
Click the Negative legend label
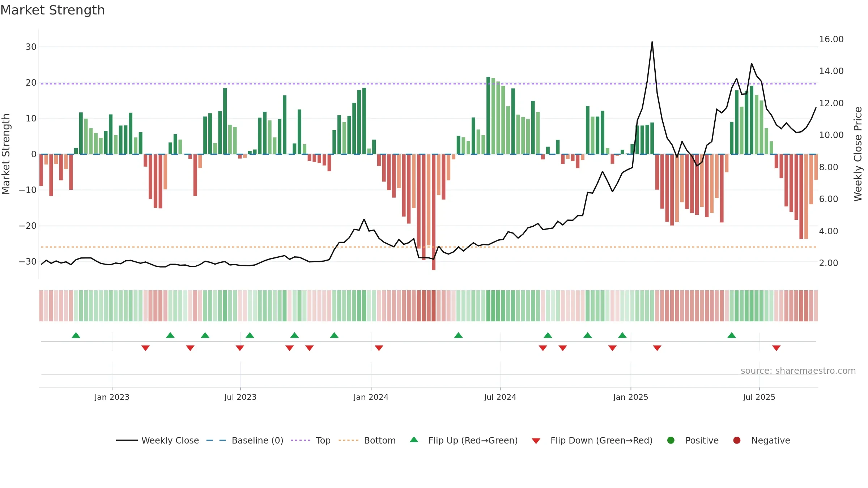click(771, 440)
